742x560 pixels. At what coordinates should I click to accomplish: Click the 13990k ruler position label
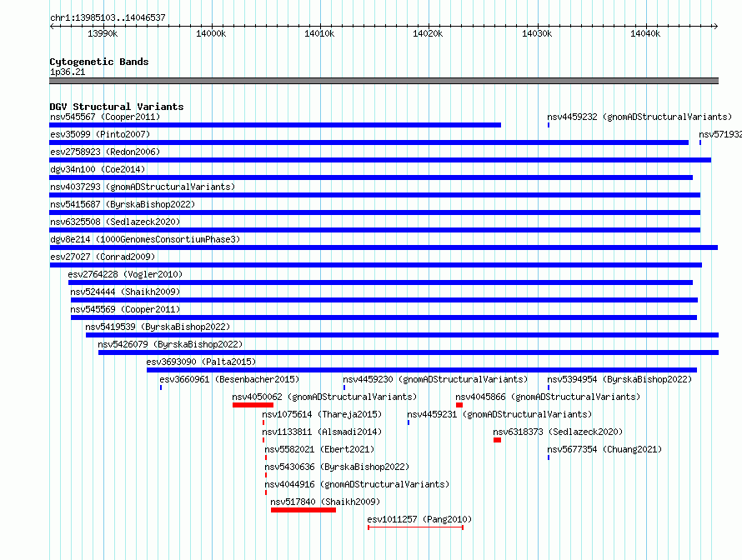[103, 33]
